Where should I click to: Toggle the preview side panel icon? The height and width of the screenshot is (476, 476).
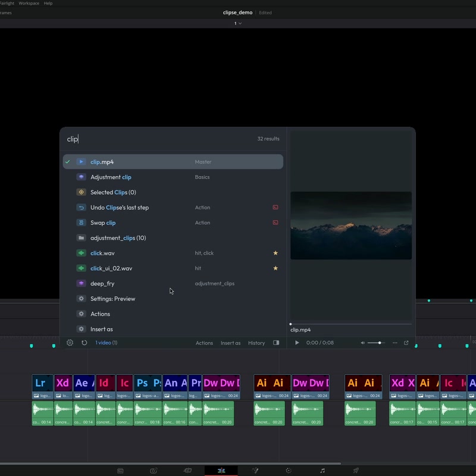[x=276, y=343]
